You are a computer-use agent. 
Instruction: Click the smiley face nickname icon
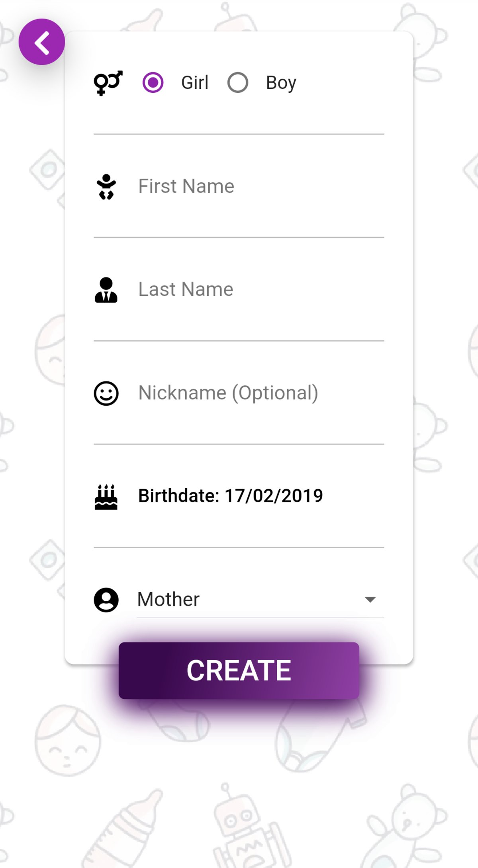coord(106,393)
